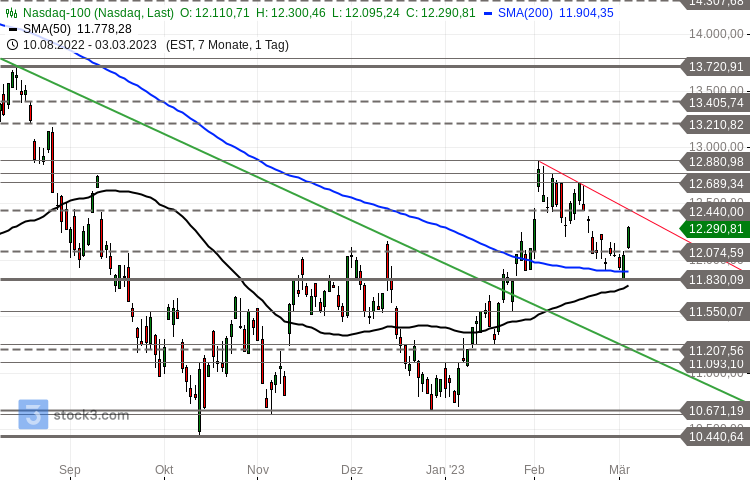Click the 'Okt' month axis label
Viewport: 750px width, 480px height.
pyautogui.click(x=164, y=468)
